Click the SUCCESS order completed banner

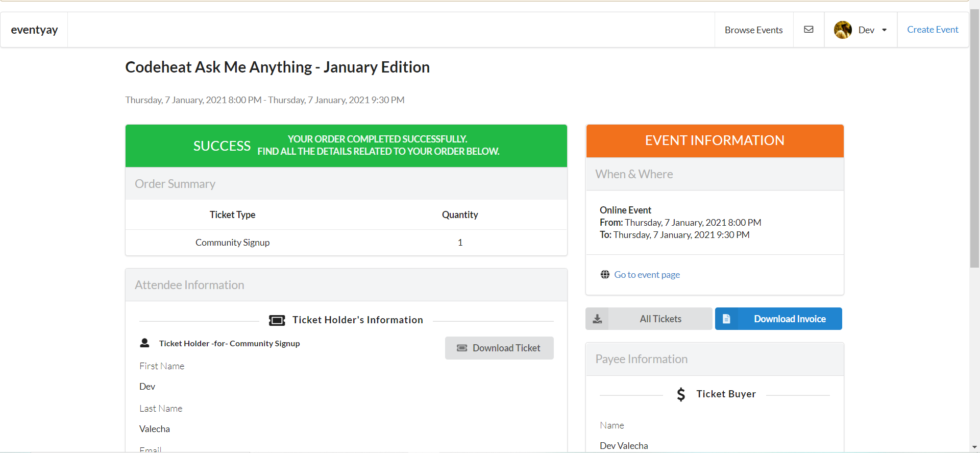click(346, 146)
